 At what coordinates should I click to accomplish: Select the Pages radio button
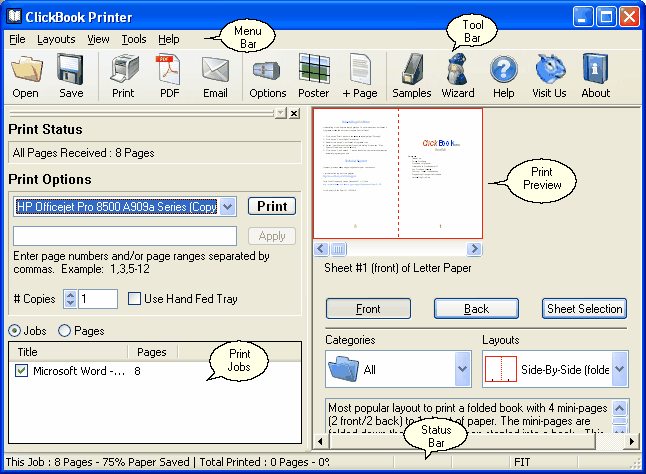(64, 331)
